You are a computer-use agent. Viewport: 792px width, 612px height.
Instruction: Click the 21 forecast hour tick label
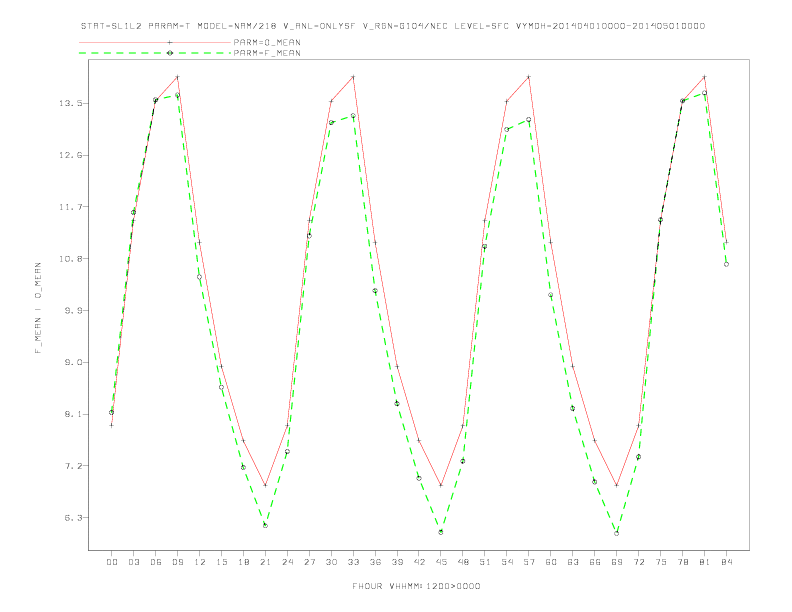pyautogui.click(x=265, y=562)
